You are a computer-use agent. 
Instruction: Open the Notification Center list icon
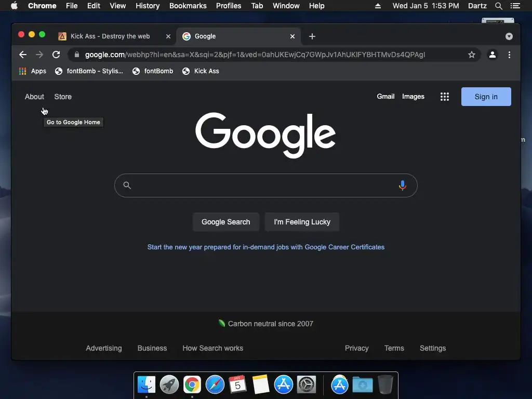[515, 6]
